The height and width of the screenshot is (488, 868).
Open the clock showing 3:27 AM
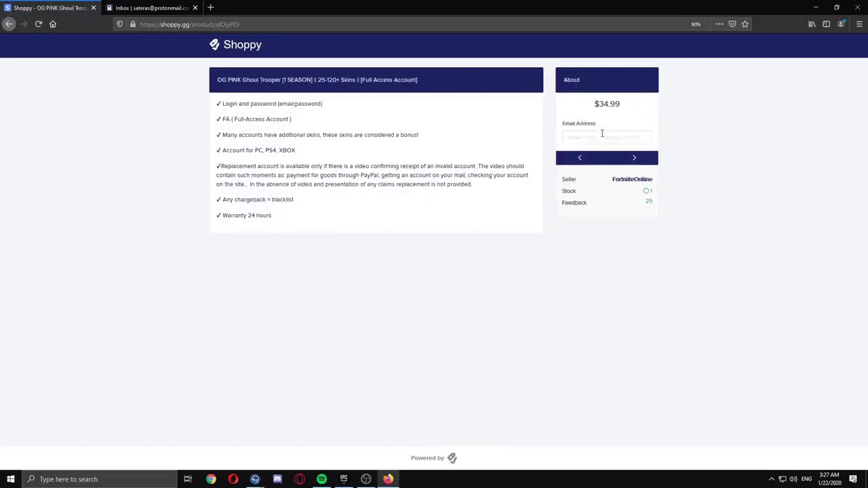[829, 479]
